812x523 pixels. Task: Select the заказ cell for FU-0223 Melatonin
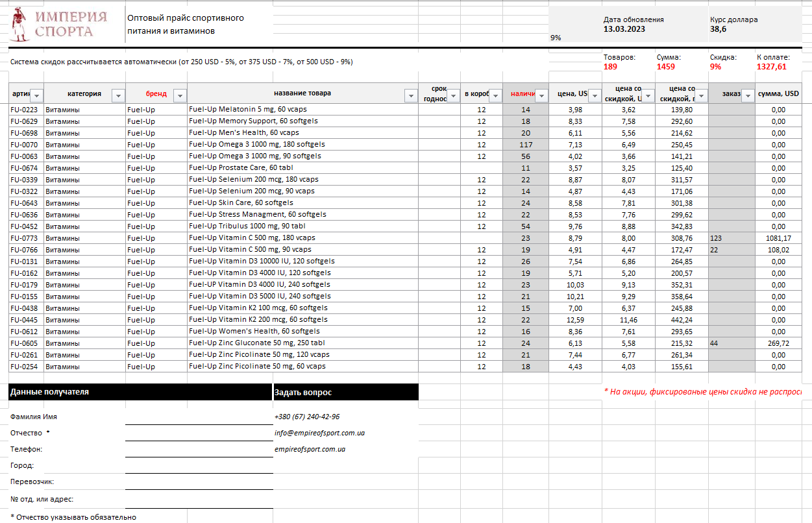732,110
